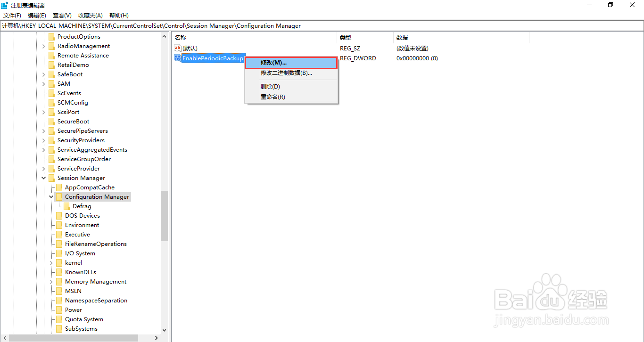The image size is (644, 342).
Task: Expand the Memory Management node
Action: pyautogui.click(x=51, y=281)
